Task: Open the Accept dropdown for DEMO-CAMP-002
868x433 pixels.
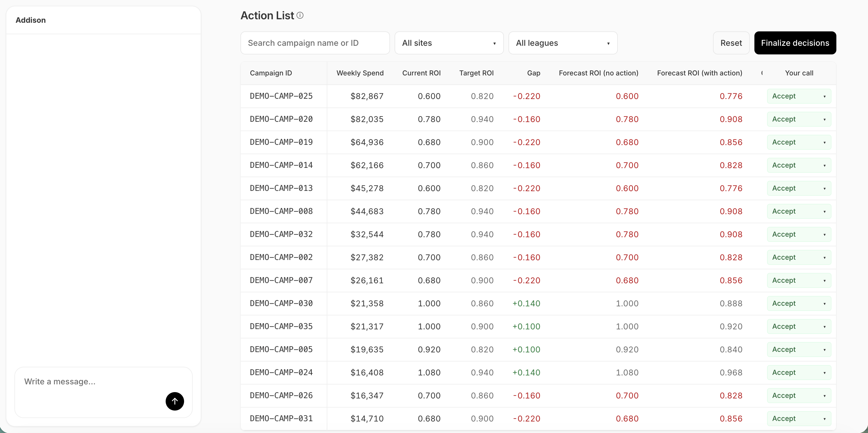Action: (799, 257)
